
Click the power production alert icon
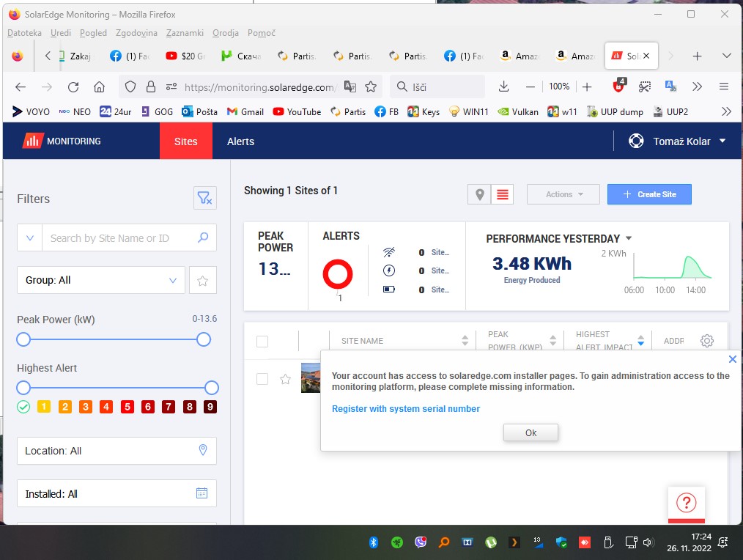pyautogui.click(x=389, y=270)
